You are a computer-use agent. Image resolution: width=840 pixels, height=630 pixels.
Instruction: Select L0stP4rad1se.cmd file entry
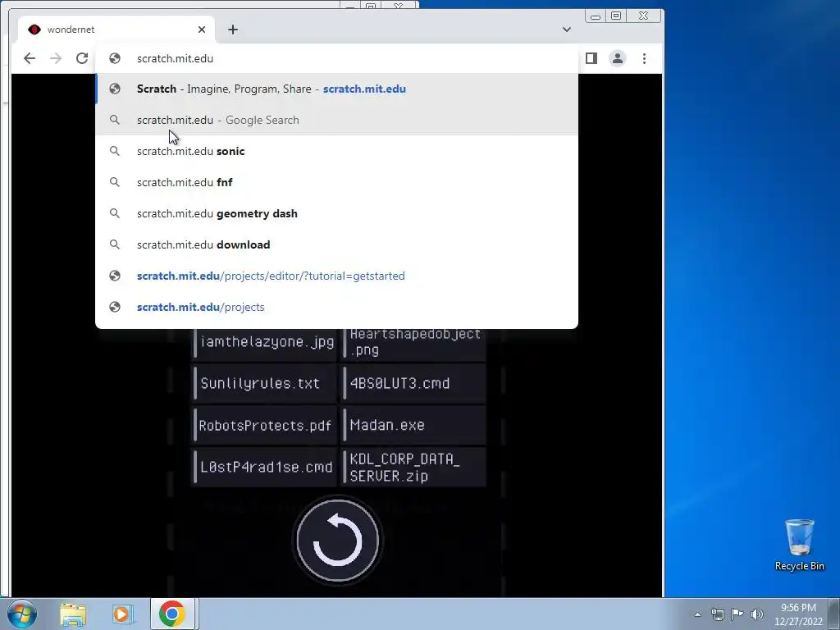tap(265, 467)
